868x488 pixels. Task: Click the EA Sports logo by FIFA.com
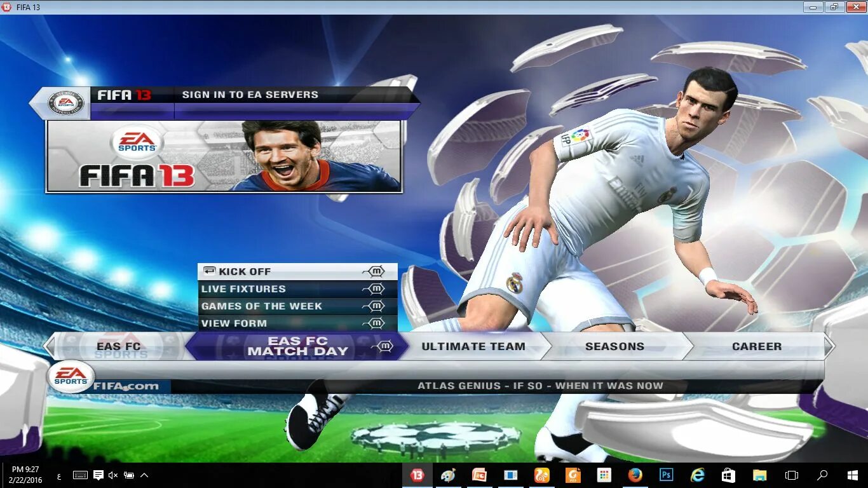(x=71, y=377)
